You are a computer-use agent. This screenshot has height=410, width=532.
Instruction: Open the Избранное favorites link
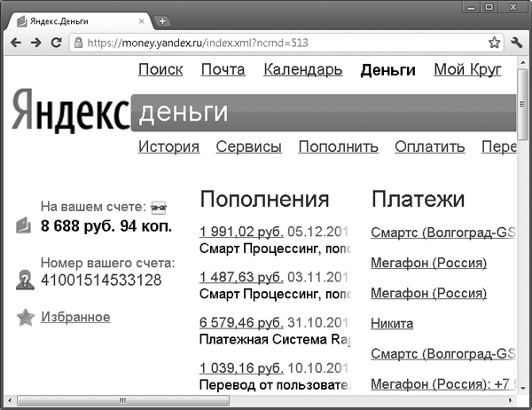(x=75, y=317)
